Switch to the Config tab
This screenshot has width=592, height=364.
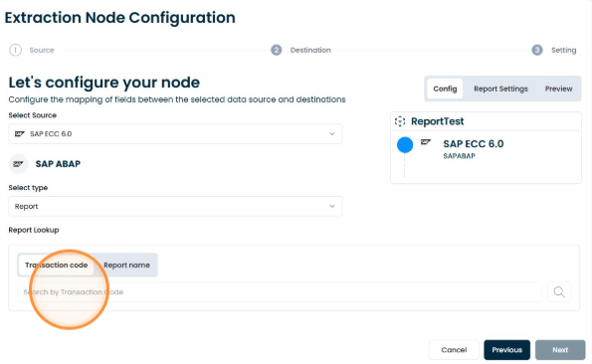(x=445, y=90)
